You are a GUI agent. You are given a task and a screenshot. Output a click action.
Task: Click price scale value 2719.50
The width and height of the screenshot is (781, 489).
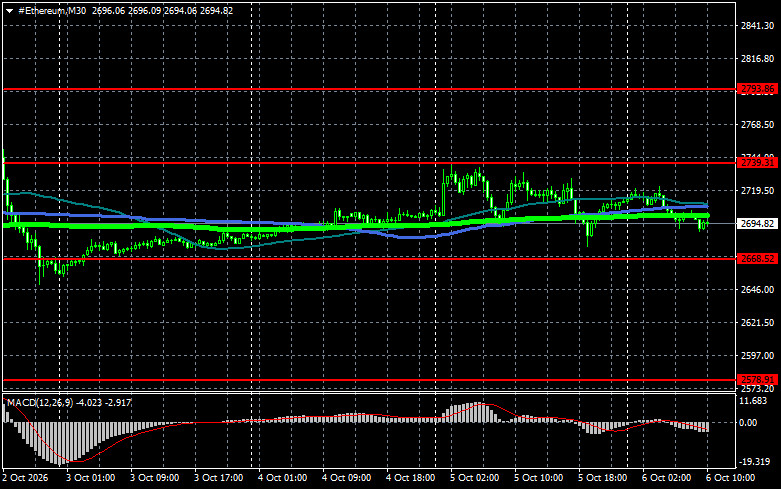coord(757,191)
